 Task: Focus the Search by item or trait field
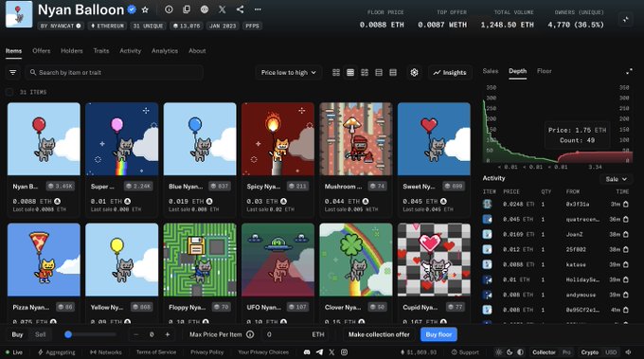coord(114,72)
